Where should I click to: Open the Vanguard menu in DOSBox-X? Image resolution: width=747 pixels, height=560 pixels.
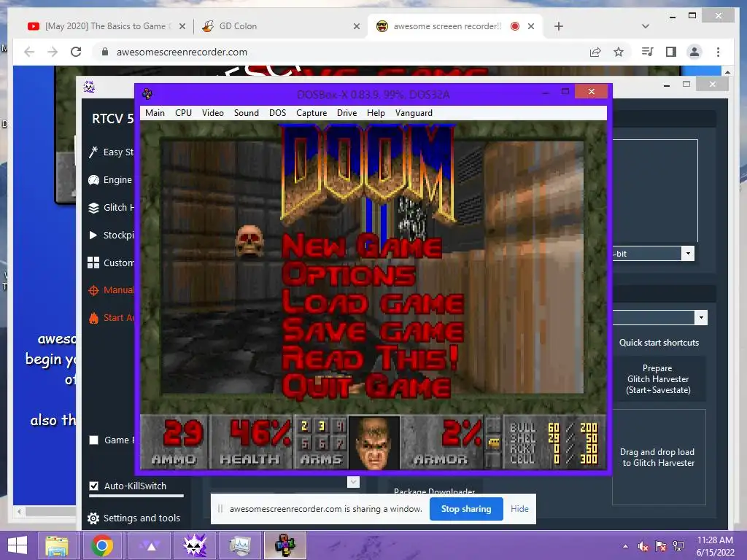tap(414, 113)
